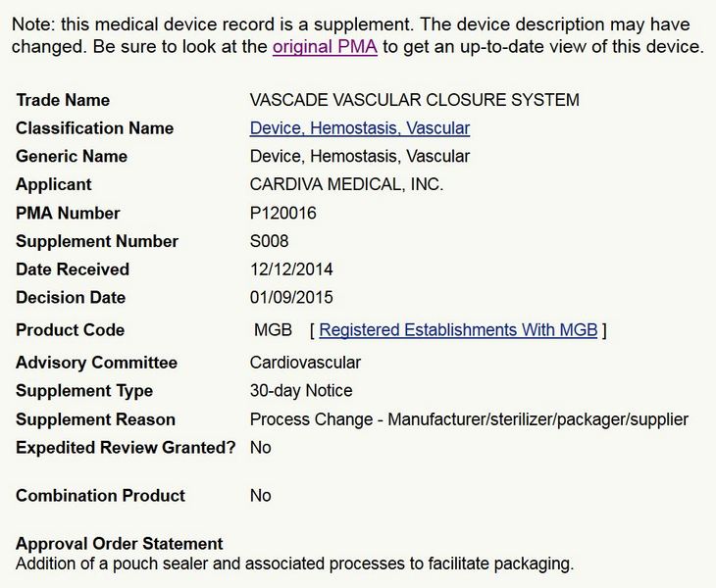Follow Registered Establishments With MGB link
This screenshot has height=588, width=716.
coord(458,330)
